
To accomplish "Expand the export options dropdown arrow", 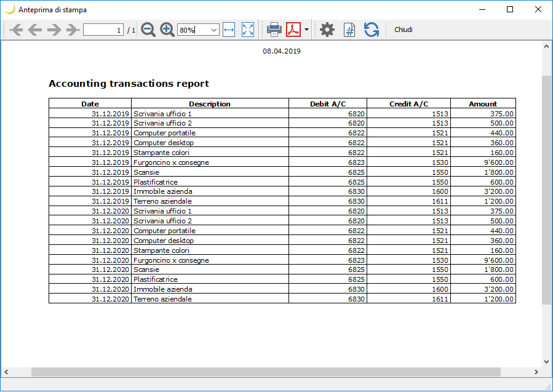I will pyautogui.click(x=306, y=30).
